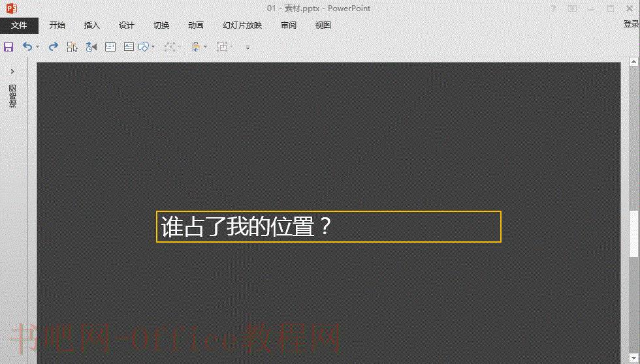Open the Shapes dropdown arrow
This screenshot has height=364, width=640.
coord(153,47)
